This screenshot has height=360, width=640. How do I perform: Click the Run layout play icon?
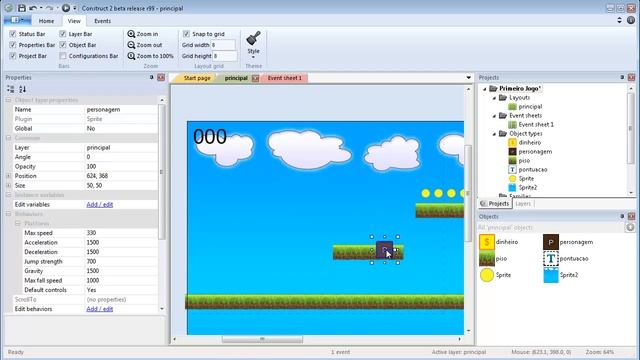[66, 8]
